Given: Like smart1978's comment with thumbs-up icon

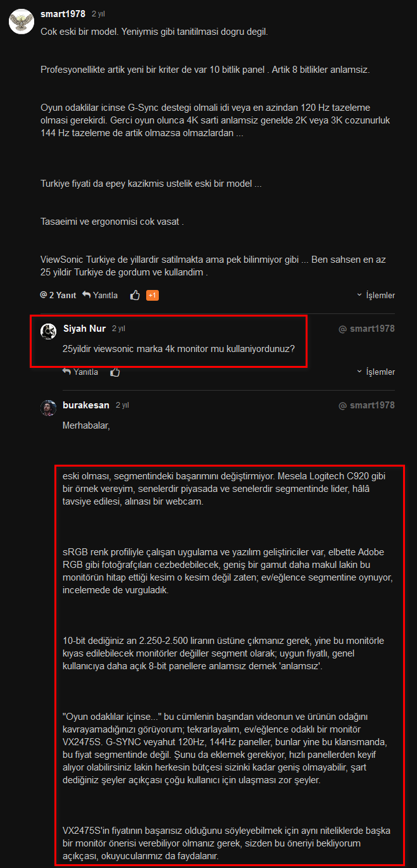Looking at the screenshot, I should (x=135, y=295).
